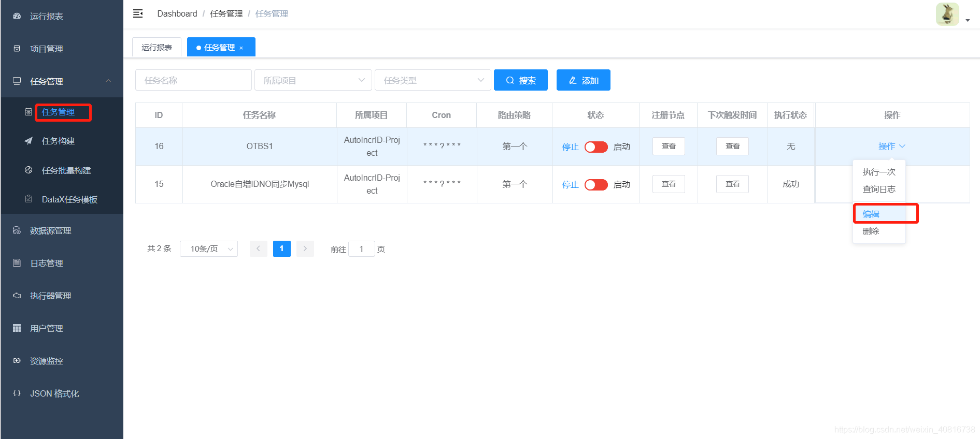Click the 执行器管理 icon in sidebar
The width and height of the screenshot is (980, 439).
click(17, 296)
